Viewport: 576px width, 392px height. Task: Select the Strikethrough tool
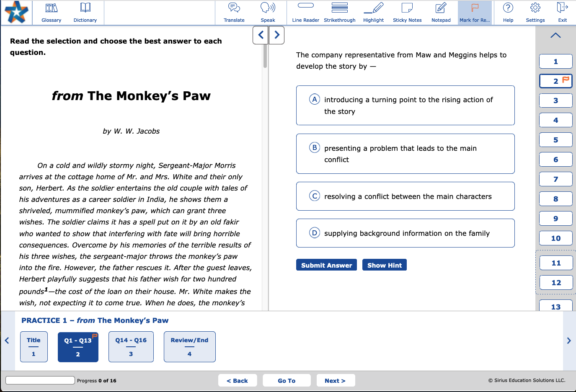(340, 13)
